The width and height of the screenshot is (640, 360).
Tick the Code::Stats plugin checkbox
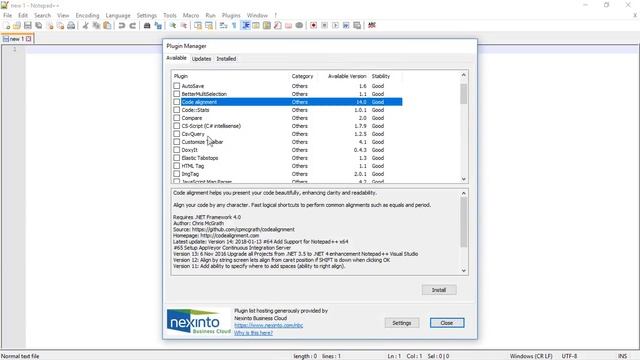176,110
